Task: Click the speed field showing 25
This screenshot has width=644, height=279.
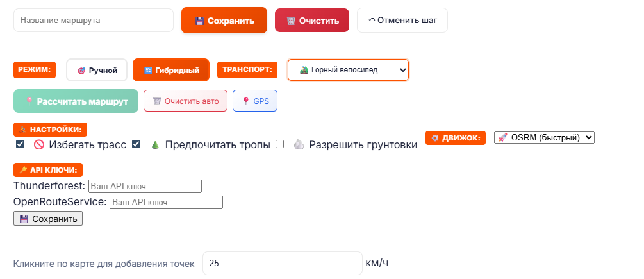Action: point(282,264)
